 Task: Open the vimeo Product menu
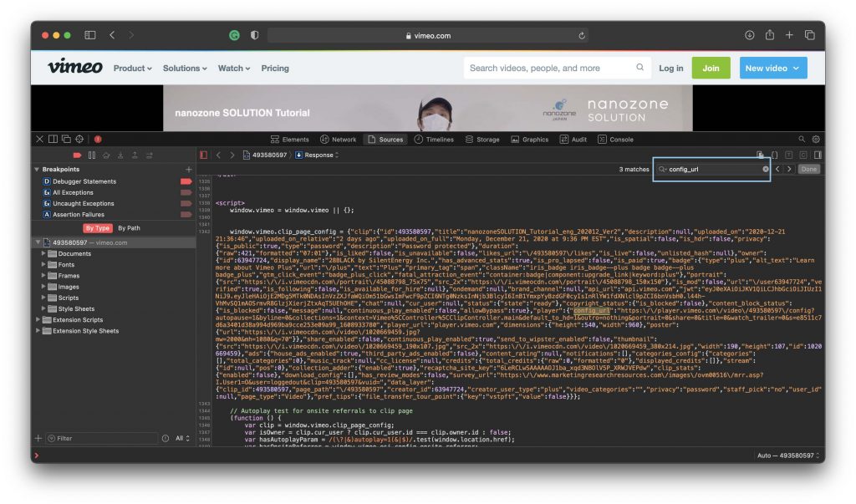(x=133, y=69)
